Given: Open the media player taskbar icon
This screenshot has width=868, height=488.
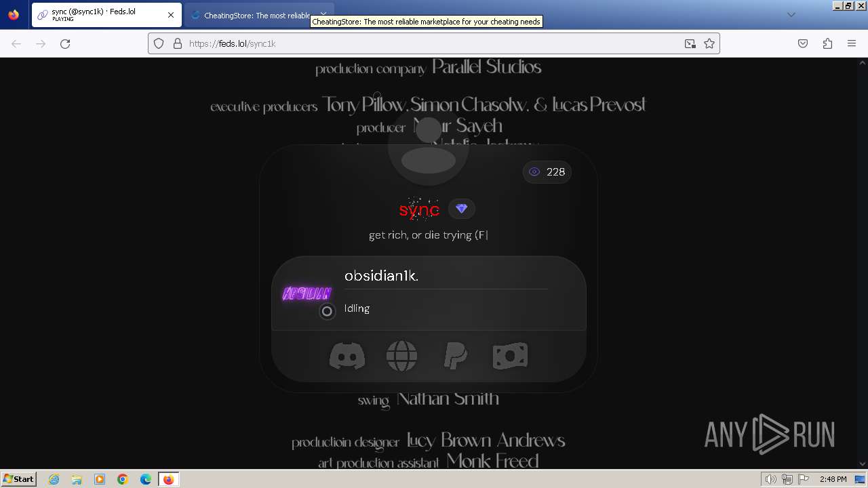Looking at the screenshot, I should click(100, 479).
